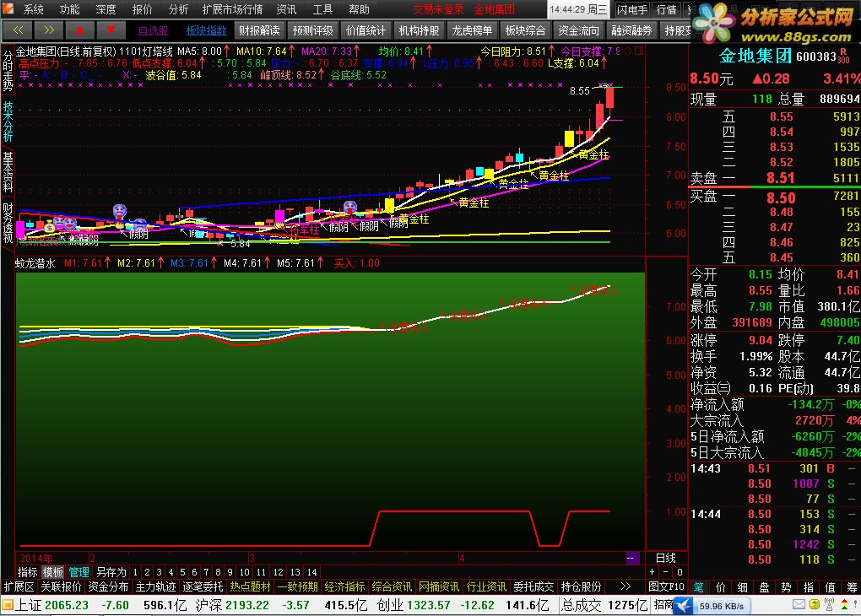Click the app logo icon in menu bar
The height and width of the screenshot is (616, 861).
tap(8, 8)
